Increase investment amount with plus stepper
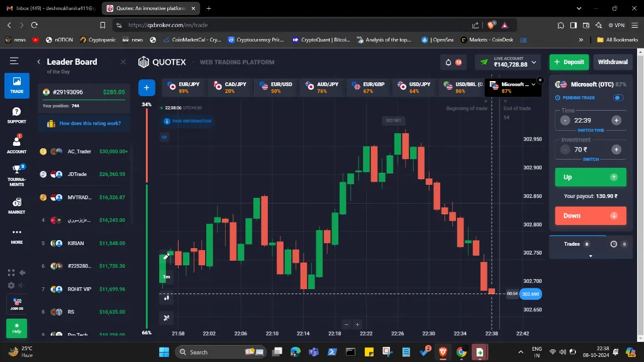The height and width of the screenshot is (362, 644). [616, 150]
